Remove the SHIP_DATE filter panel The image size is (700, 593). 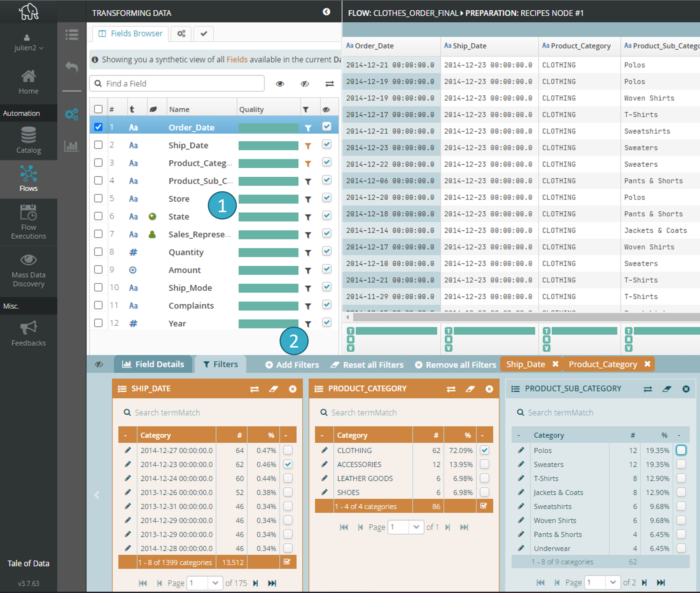click(x=292, y=389)
